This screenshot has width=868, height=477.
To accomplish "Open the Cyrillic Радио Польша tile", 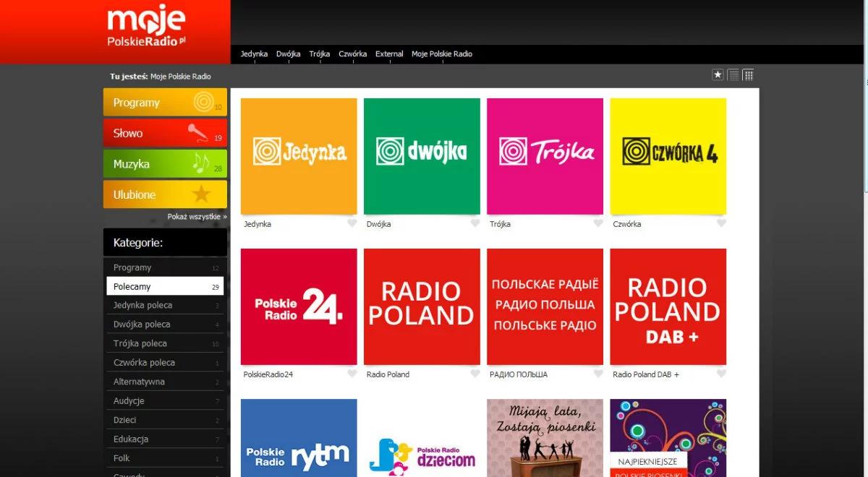I will coord(545,306).
